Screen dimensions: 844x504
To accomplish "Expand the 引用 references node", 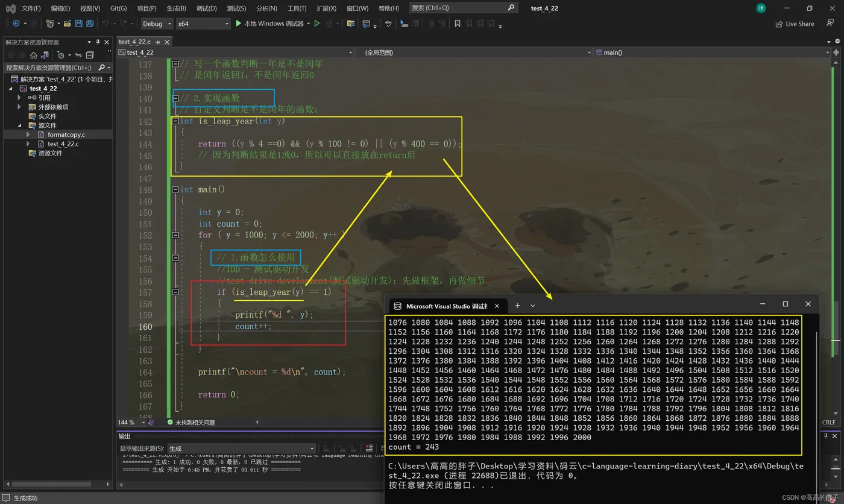I will pos(19,98).
